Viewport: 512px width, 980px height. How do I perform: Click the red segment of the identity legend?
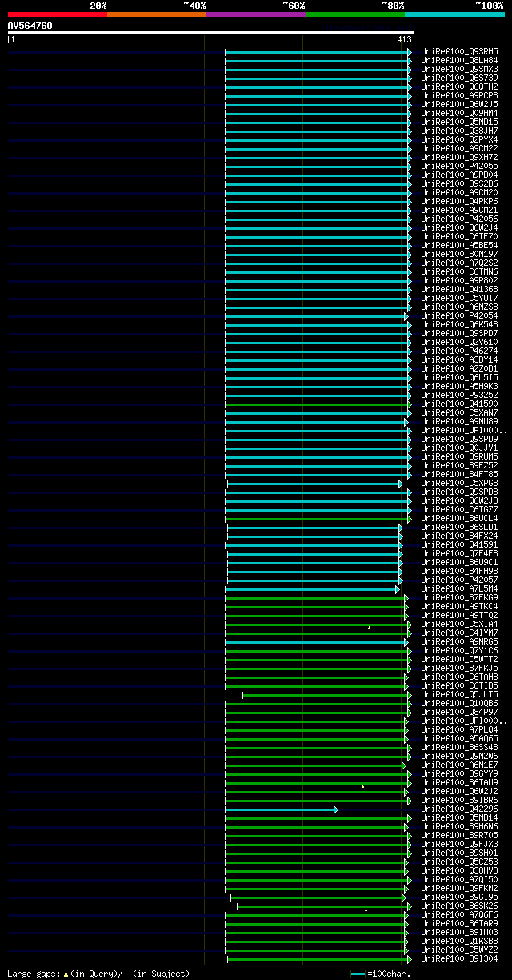(58, 14)
